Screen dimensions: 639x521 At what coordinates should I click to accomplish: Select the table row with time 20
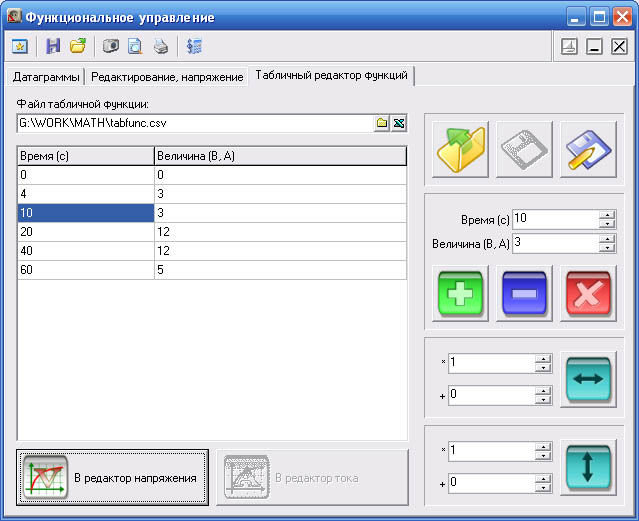coord(85,231)
